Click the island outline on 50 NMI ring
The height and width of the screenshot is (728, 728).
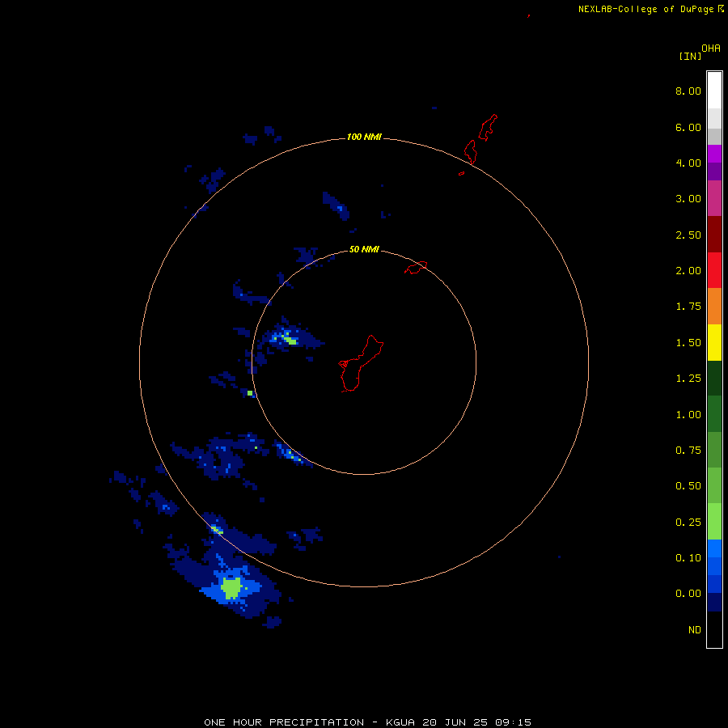click(416, 268)
